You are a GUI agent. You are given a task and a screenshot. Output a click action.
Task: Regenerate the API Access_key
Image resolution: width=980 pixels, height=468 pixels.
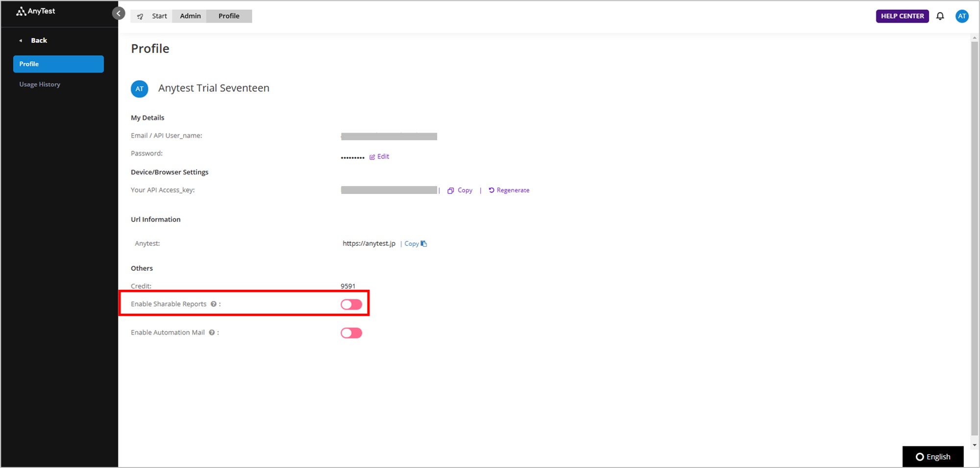coord(509,190)
